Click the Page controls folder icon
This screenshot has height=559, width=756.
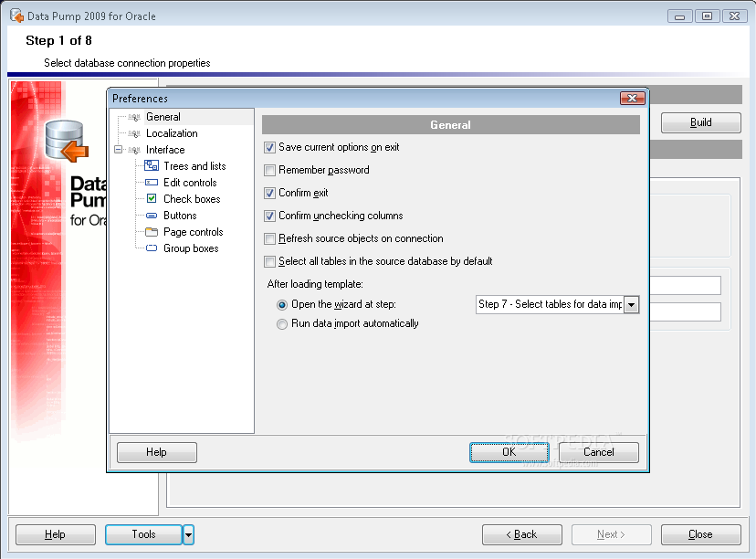click(152, 232)
